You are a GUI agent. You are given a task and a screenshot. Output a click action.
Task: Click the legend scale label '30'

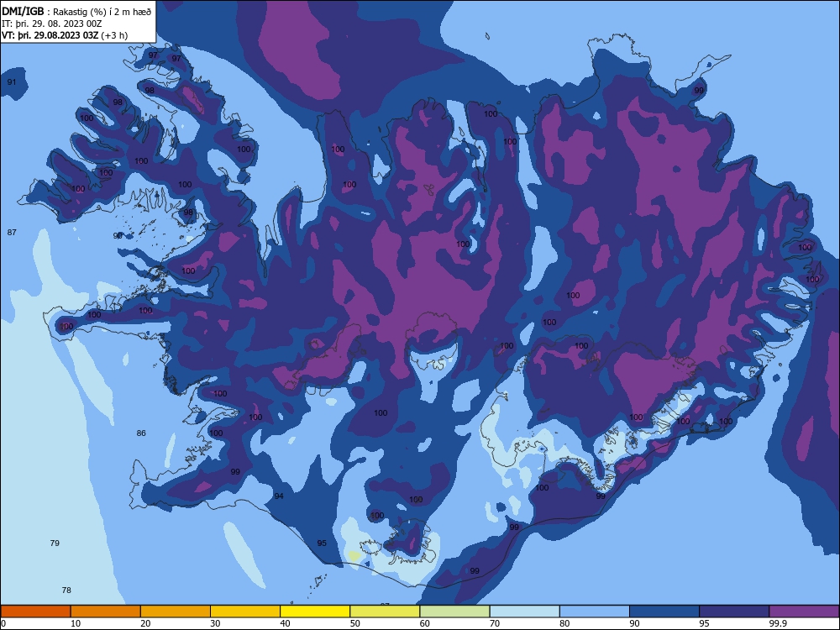(x=215, y=623)
